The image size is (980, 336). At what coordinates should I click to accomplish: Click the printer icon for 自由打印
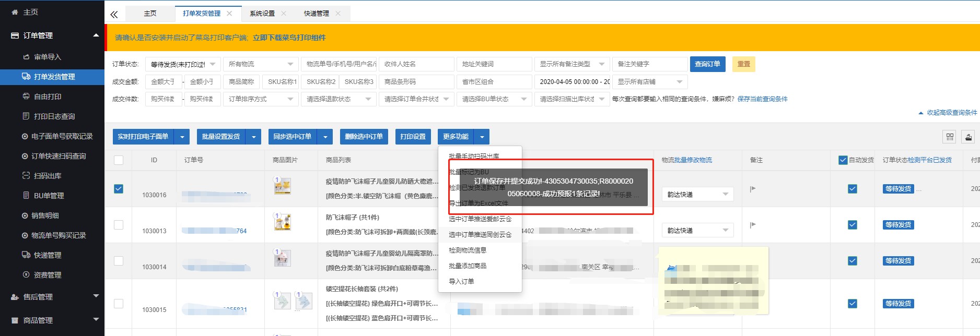click(x=26, y=97)
